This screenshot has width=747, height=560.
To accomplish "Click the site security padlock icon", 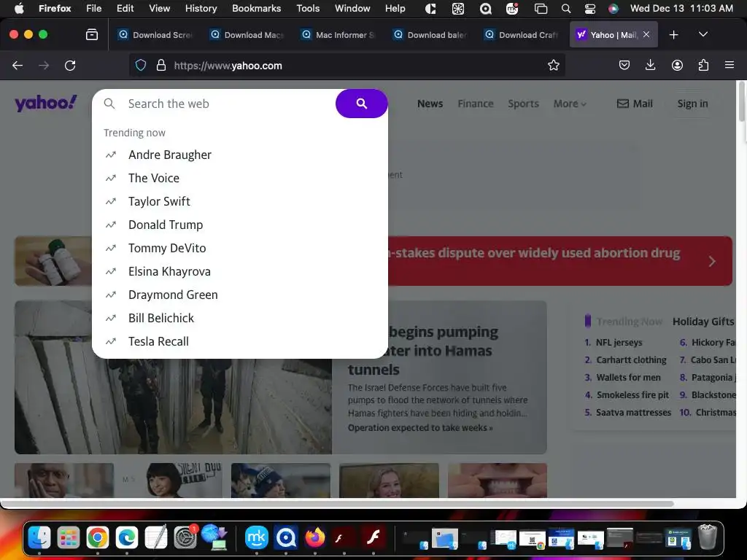I will click(161, 65).
